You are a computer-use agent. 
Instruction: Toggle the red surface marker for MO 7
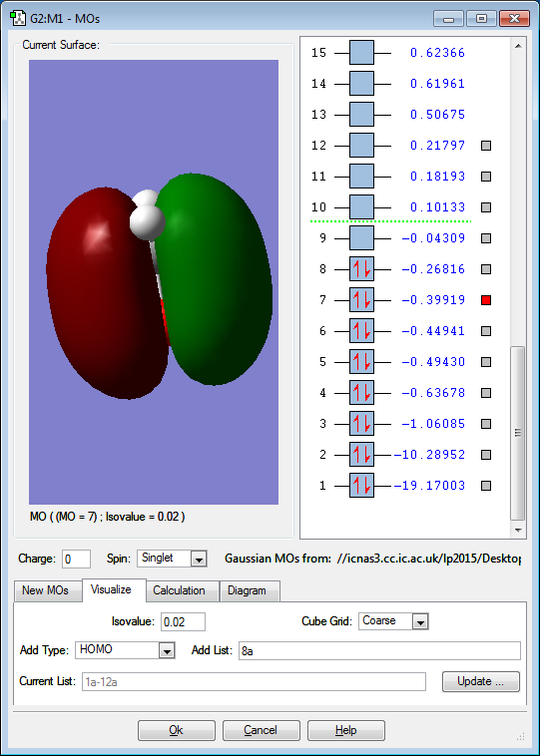coord(486,300)
